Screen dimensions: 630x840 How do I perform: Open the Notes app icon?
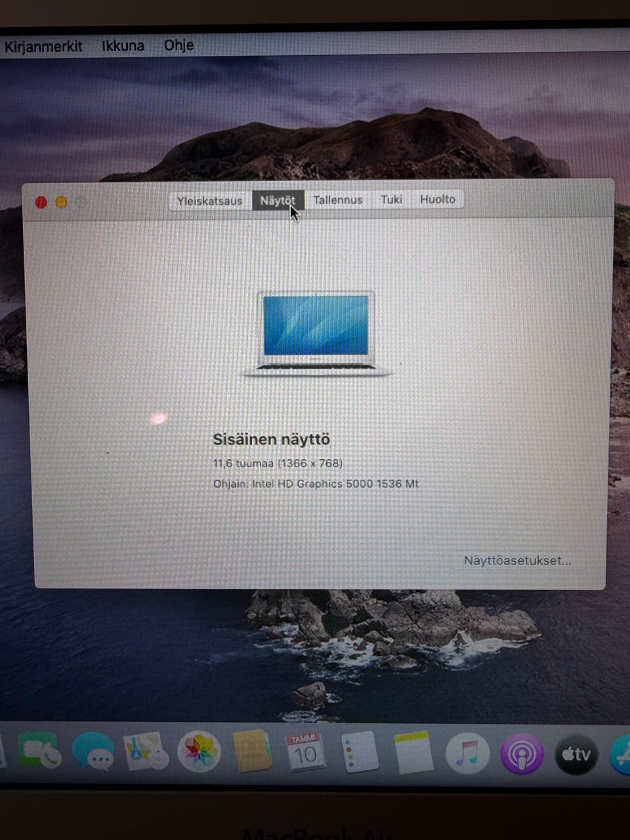pos(413,752)
